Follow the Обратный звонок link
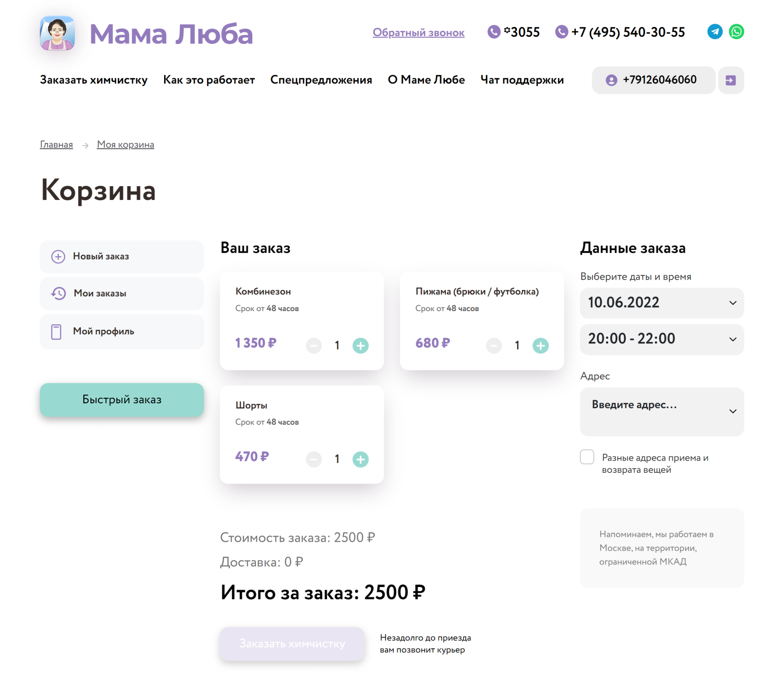Viewport: 784px width, 681px height. point(418,33)
